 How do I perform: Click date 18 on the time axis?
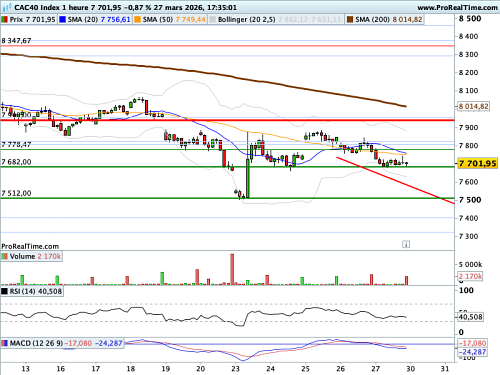(x=131, y=369)
